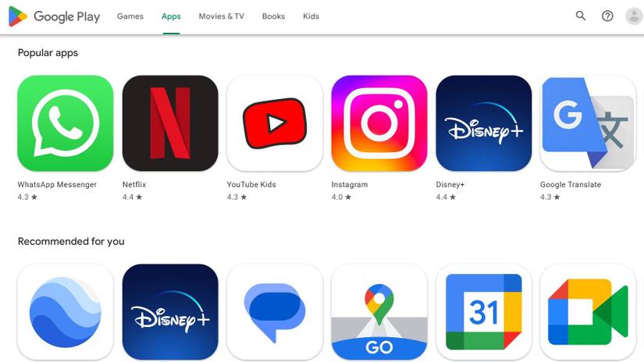Select the Google Maps Go icon
This screenshot has height=362, width=644.
(379, 312)
